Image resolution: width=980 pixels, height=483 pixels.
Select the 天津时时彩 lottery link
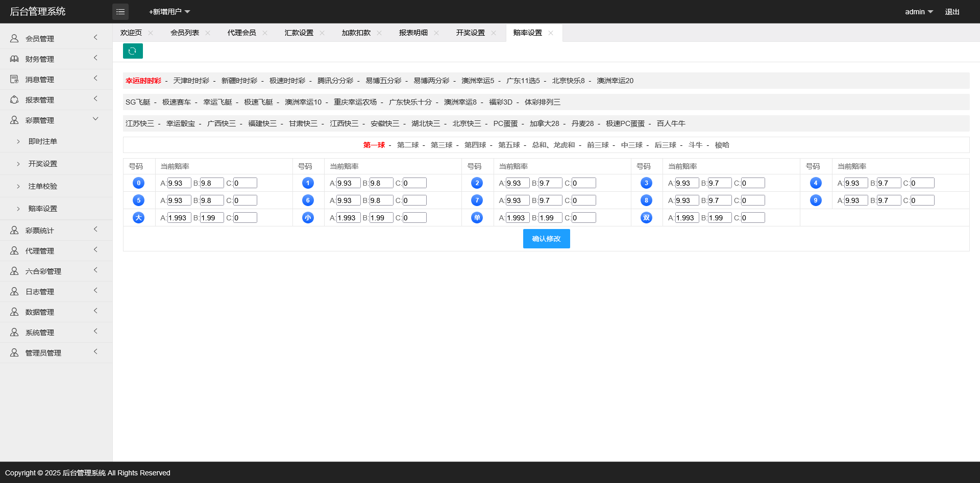point(191,81)
